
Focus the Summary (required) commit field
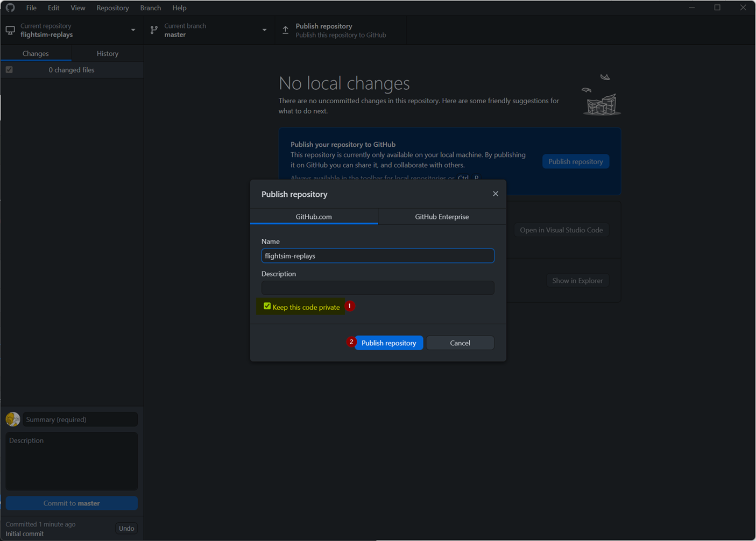(80, 419)
